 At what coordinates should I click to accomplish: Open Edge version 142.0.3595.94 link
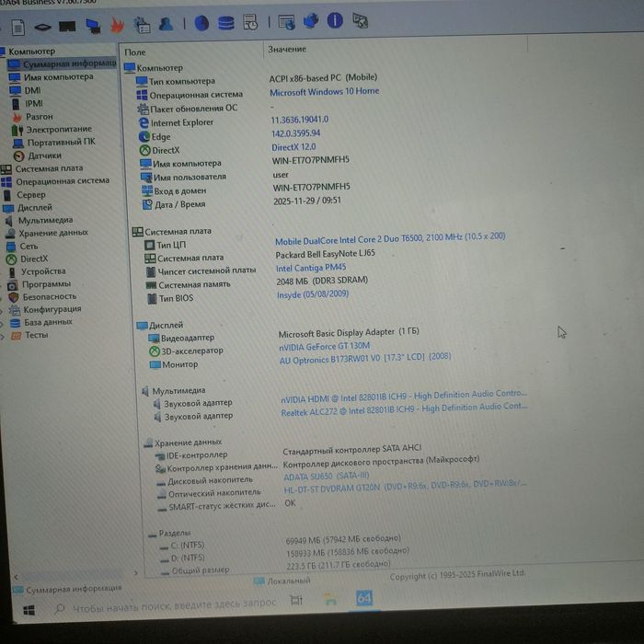pos(295,133)
